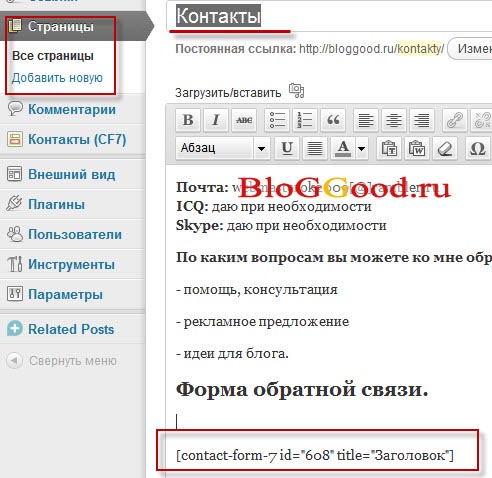Viewport: 492px width, 478px height.
Task: Insert special character Omega
Action: click(477, 148)
